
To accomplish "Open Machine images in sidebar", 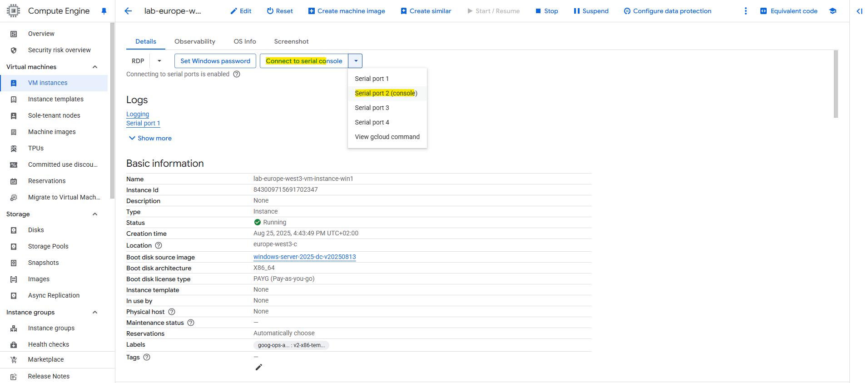I will click(54, 132).
